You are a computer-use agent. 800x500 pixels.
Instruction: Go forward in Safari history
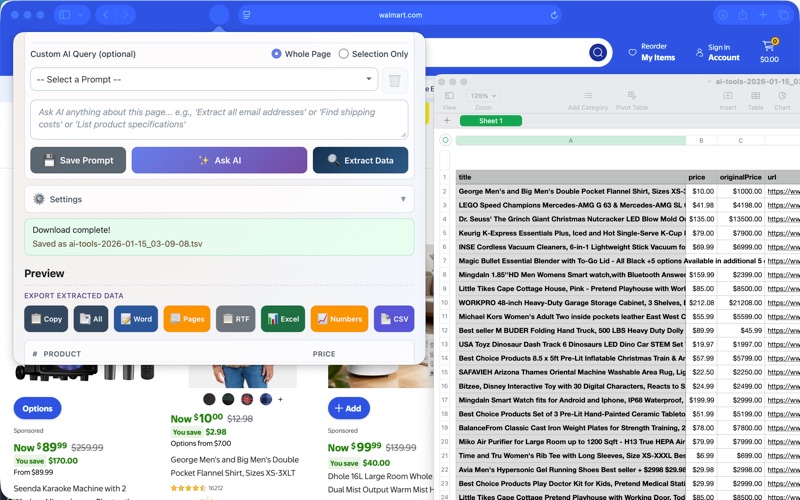click(125, 15)
